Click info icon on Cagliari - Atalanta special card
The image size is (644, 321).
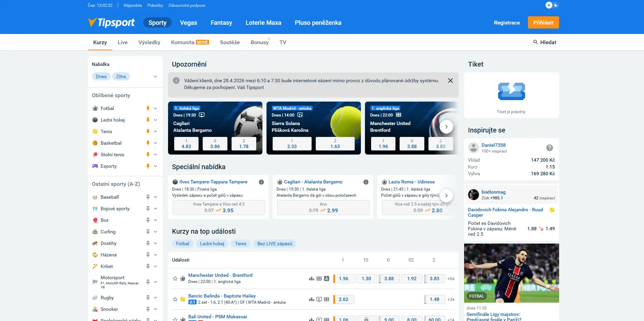point(366,182)
